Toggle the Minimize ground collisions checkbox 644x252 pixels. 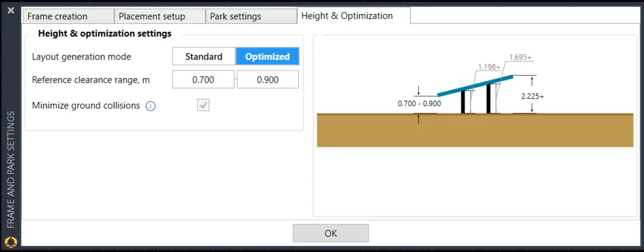(x=203, y=105)
